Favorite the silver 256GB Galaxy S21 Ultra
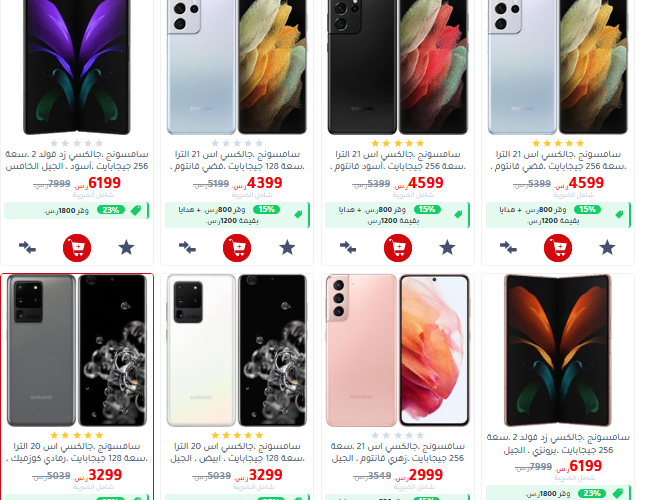Screen dimensions: 649x500 point(607,248)
